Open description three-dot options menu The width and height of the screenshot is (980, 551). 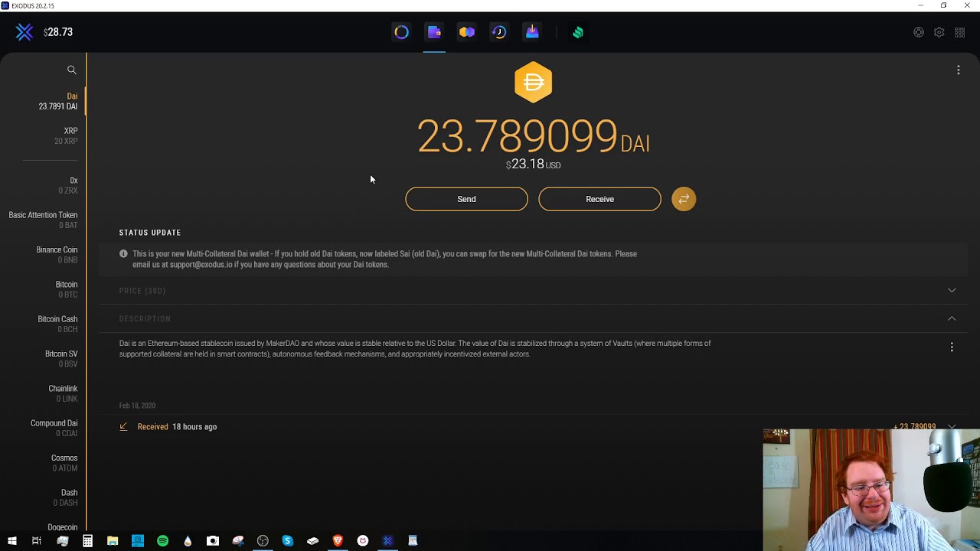point(952,347)
